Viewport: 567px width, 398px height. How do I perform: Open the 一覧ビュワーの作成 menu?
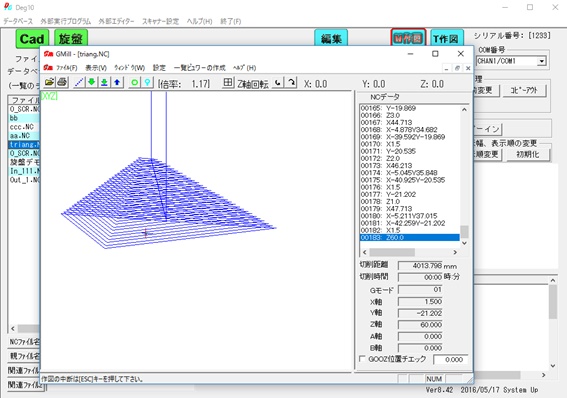coord(199,68)
